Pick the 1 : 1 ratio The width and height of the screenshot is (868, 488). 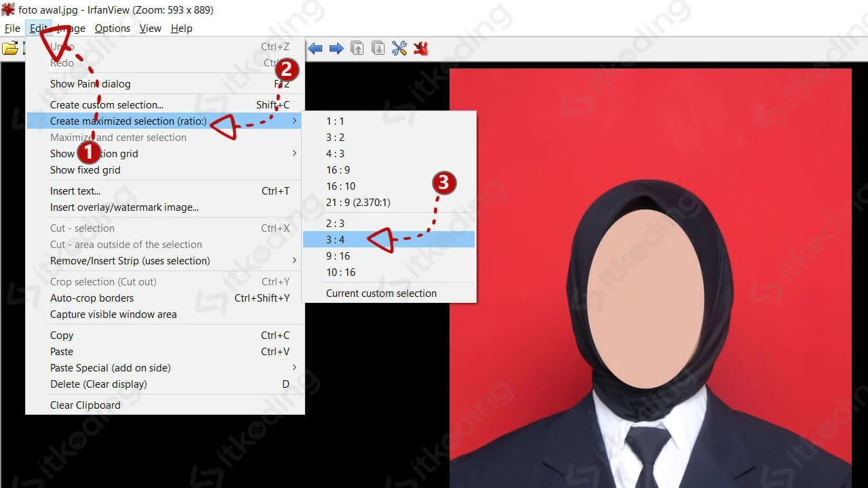click(x=389, y=121)
